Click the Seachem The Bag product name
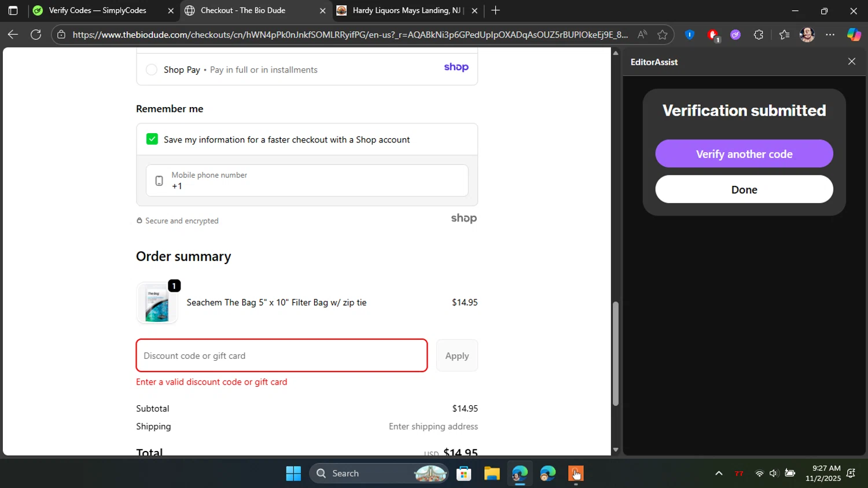The height and width of the screenshot is (488, 868). coord(277,303)
